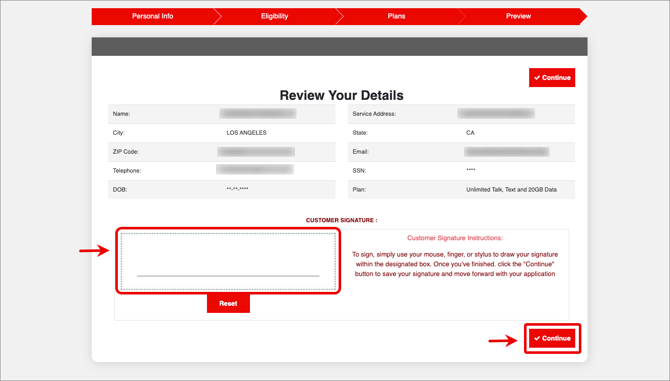The width and height of the screenshot is (670, 381).
Task: Click the 'Email:' label
Action: point(361,152)
